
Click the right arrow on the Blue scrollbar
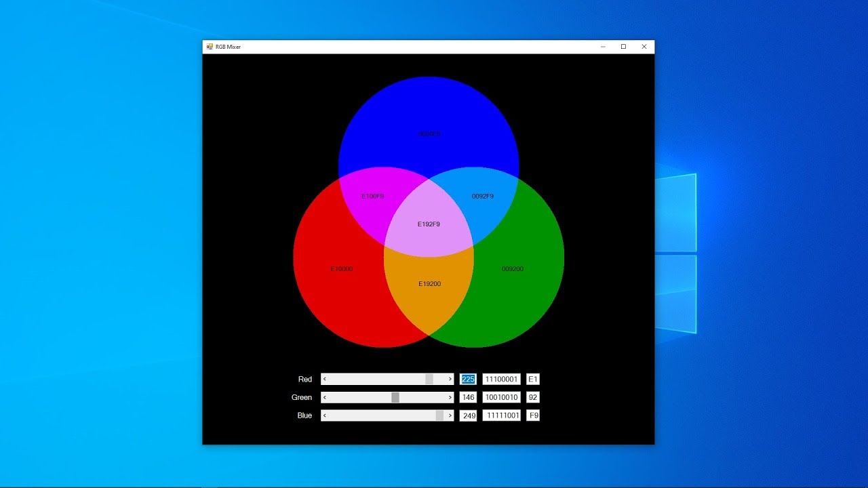450,415
